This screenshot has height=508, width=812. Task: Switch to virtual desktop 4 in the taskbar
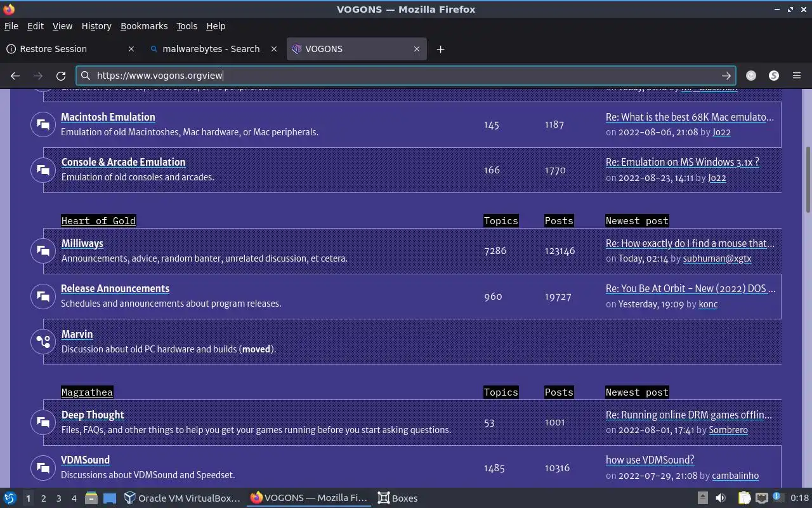[x=74, y=498]
